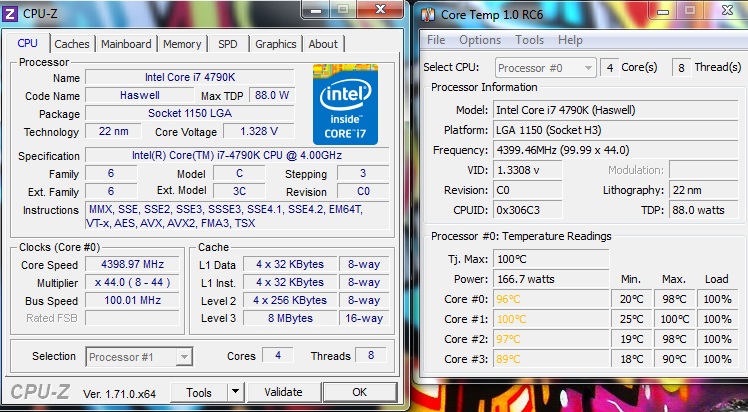Click the Name field showing Intel Core i7 4790K
This screenshot has height=412, width=748.
[190, 77]
